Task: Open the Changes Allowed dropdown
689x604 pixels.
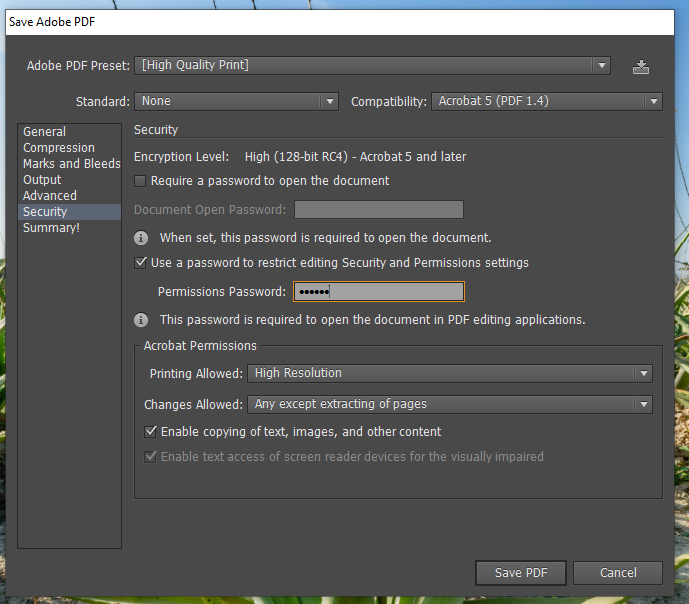Action: (450, 405)
